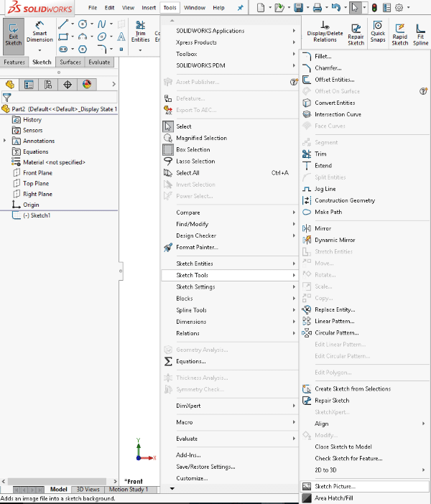This screenshot has width=431, height=504.
Task: Choose the Spline tool icon
Action: click(x=101, y=24)
